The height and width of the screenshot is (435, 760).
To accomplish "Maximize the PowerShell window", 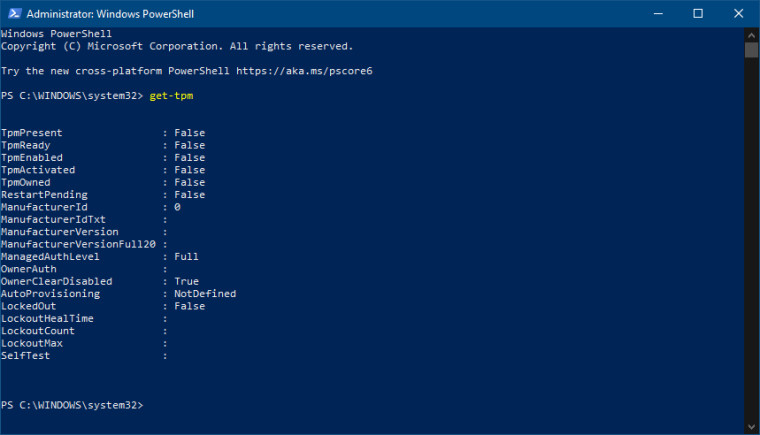I will click(698, 13).
